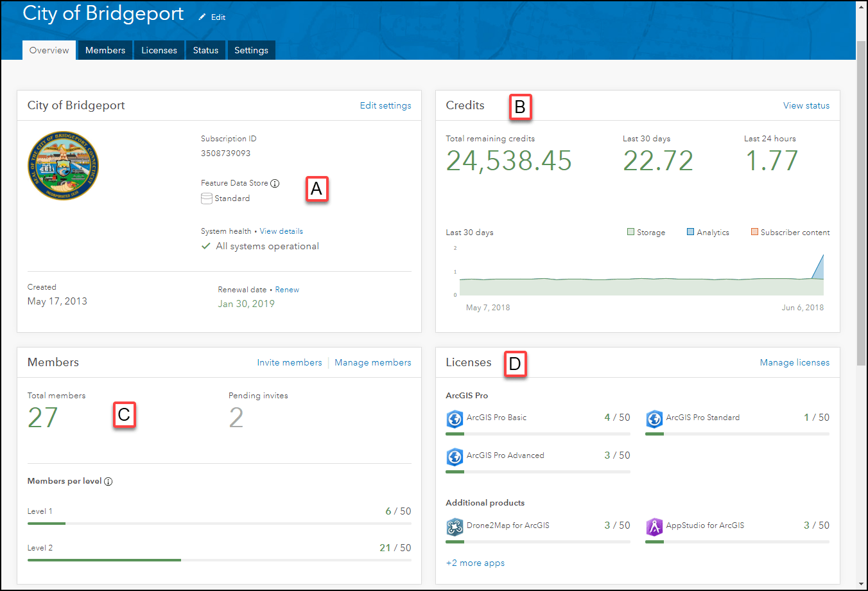The width and height of the screenshot is (868, 591).
Task: Toggle the Subscriber content legend box
Action: (x=754, y=232)
